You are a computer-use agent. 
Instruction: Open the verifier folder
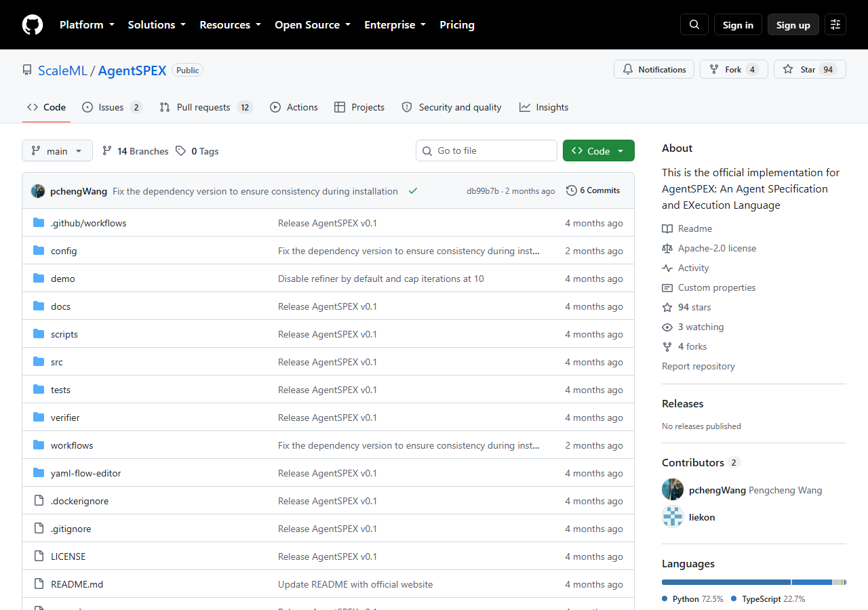coord(65,417)
